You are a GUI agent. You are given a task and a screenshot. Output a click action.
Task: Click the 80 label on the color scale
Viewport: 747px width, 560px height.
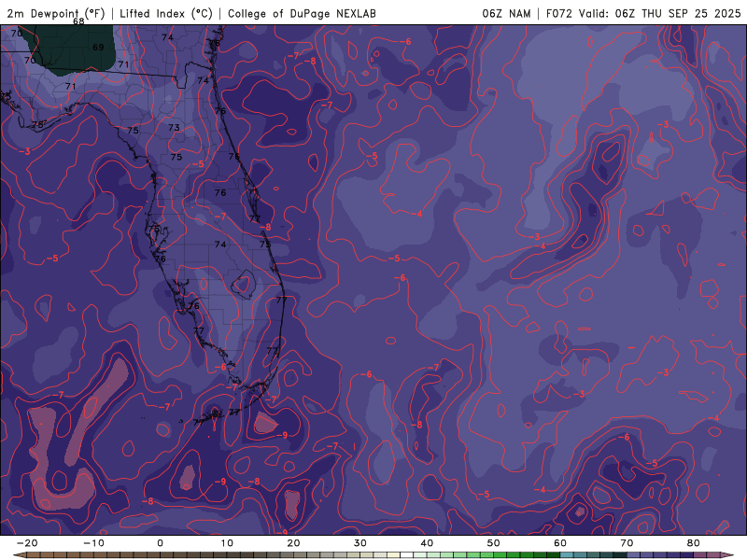pos(694,543)
